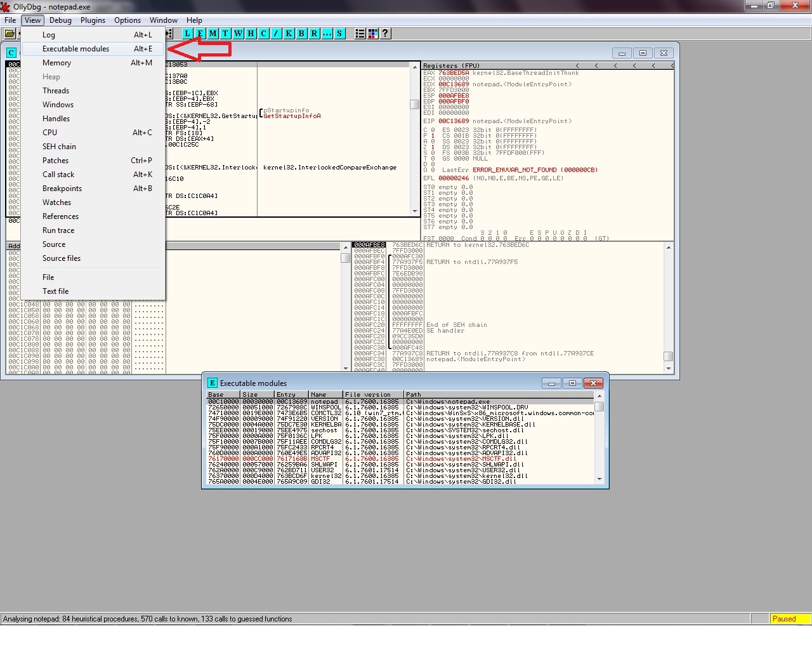Viewport: 812px width, 650px height.
Task: Open Source with the S toolbar icon
Action: pyautogui.click(x=340, y=34)
